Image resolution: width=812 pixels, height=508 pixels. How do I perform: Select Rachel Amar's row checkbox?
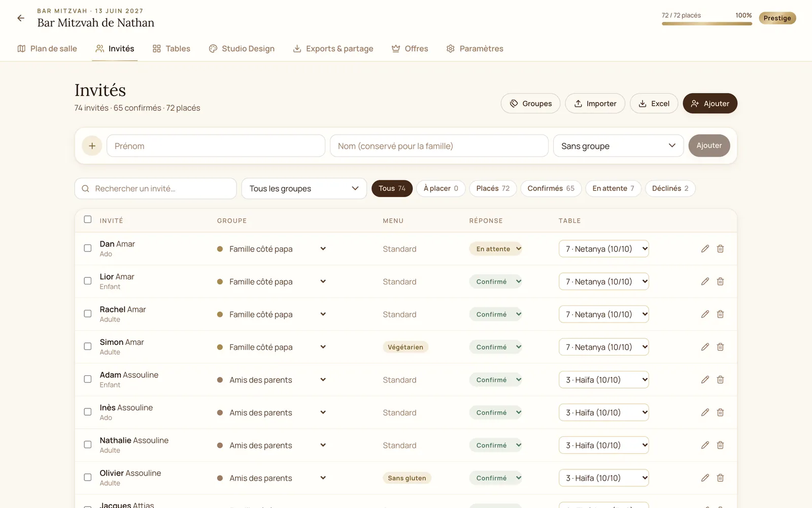(88, 314)
